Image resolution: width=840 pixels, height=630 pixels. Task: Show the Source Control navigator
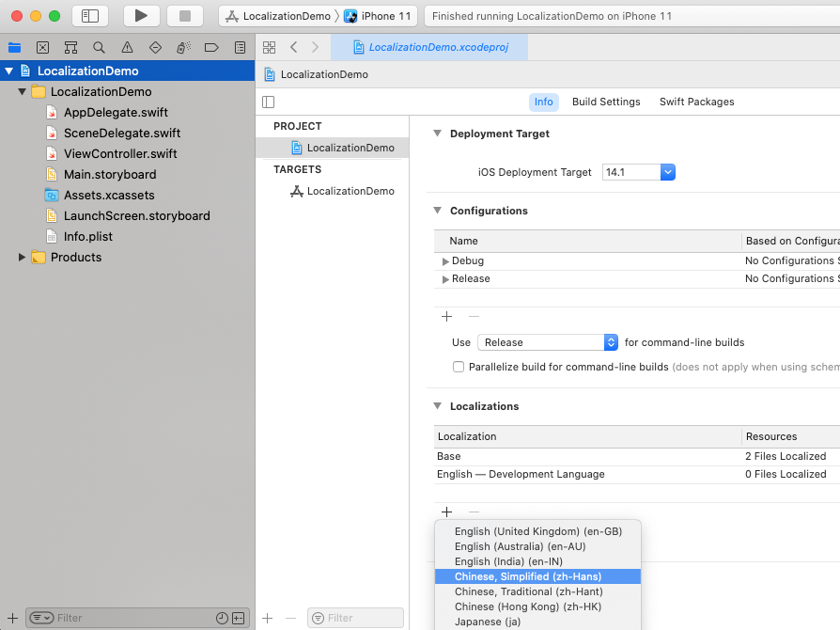[42, 48]
